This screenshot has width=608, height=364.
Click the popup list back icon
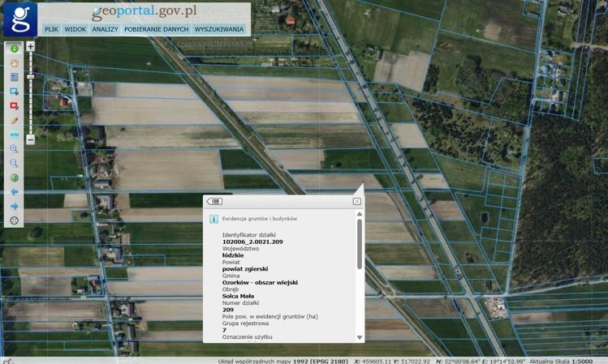tap(214, 201)
